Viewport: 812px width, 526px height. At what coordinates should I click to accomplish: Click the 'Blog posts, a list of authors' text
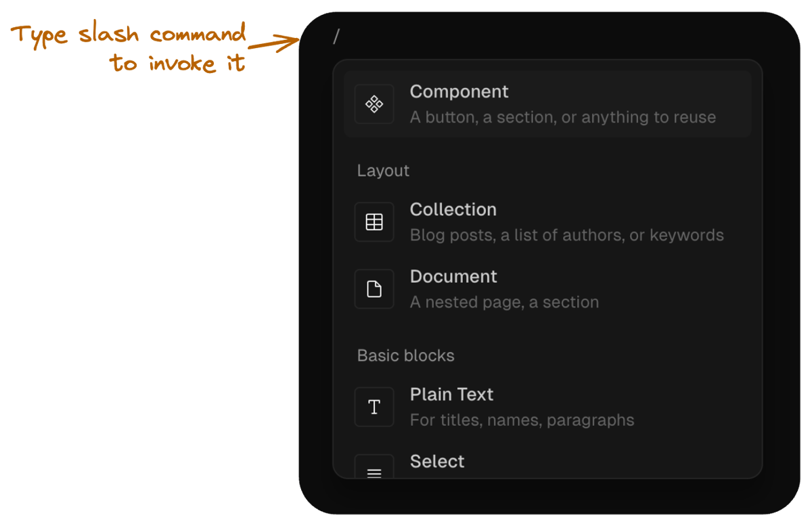coord(568,235)
